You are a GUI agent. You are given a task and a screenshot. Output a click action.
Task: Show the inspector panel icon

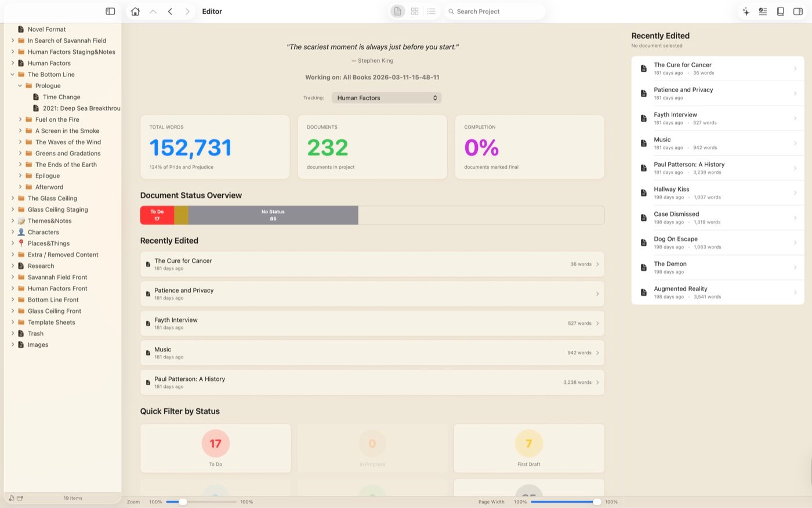797,11
